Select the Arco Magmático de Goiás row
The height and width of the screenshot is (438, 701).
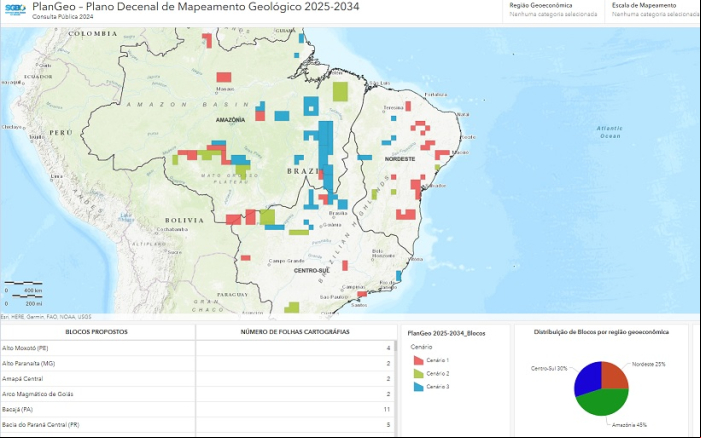197,394
